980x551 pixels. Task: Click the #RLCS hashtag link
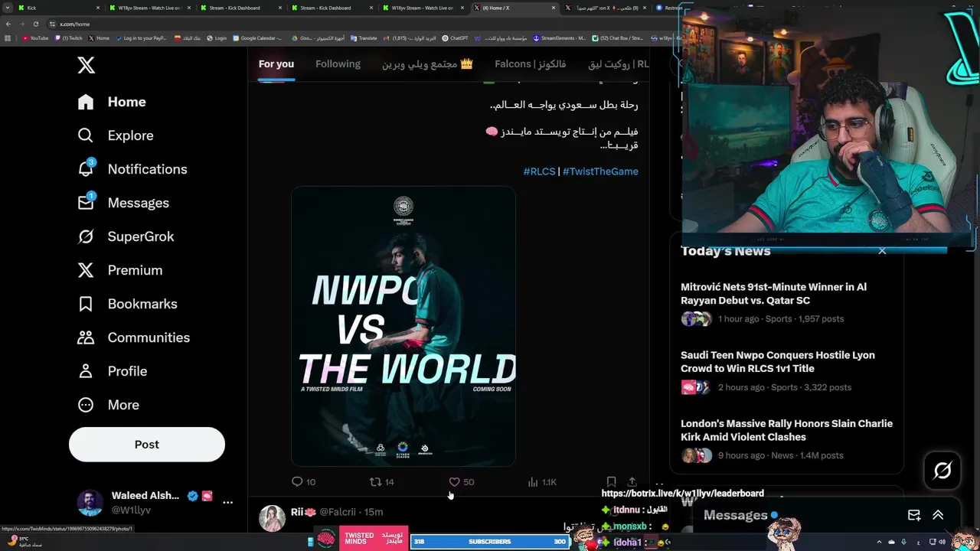point(539,171)
